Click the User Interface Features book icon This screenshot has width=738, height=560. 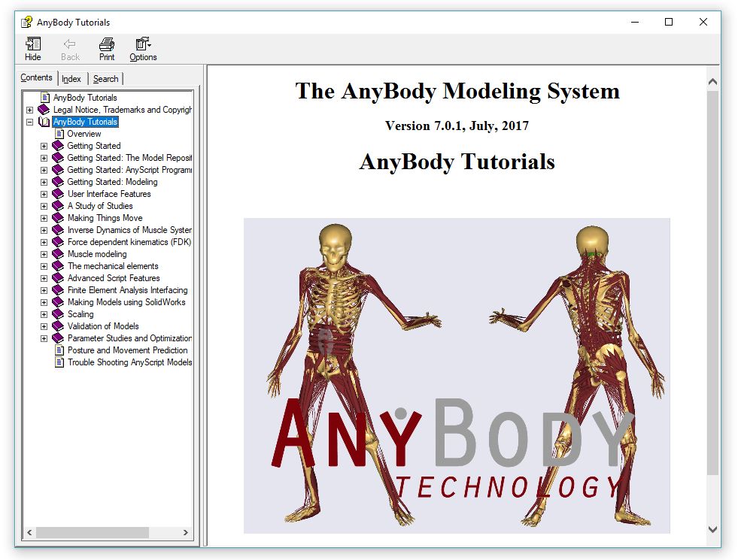point(58,194)
